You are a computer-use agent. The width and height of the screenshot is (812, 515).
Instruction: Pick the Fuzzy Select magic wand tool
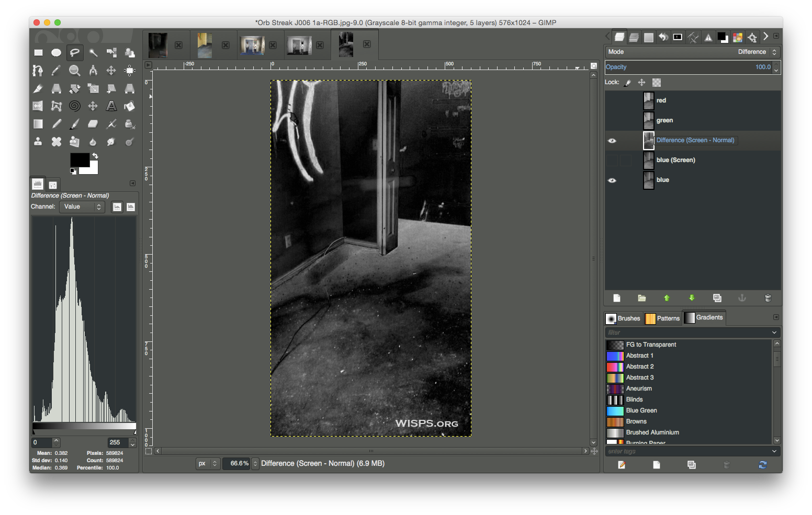[x=93, y=52]
